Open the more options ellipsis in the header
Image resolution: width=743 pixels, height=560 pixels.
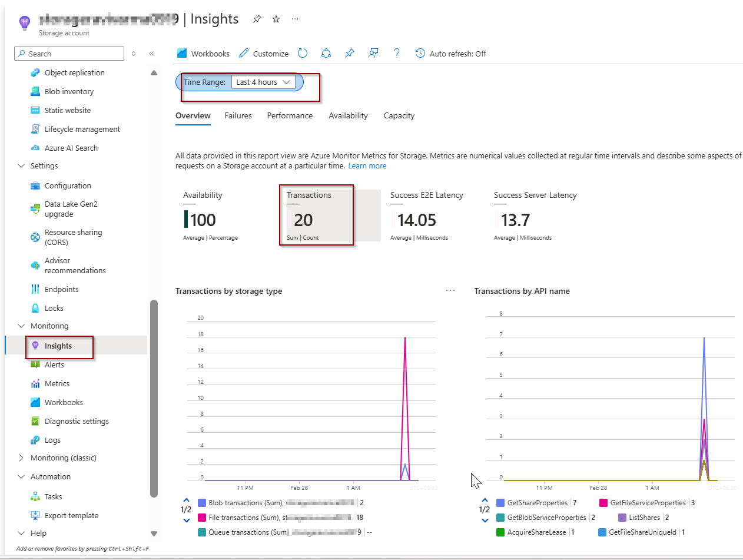295,19
